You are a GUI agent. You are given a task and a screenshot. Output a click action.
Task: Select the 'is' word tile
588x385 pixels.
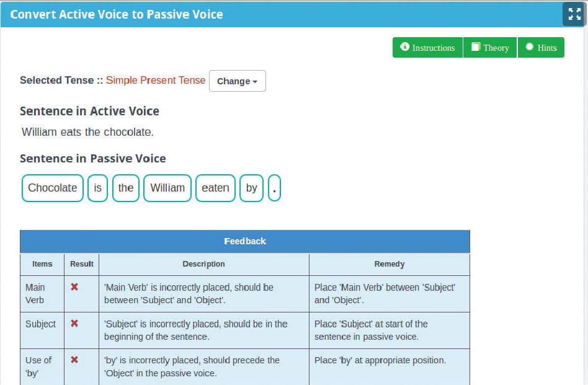pyautogui.click(x=98, y=188)
